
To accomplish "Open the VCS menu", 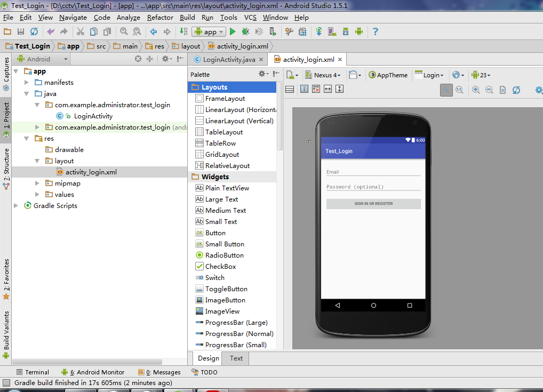I will tap(250, 17).
